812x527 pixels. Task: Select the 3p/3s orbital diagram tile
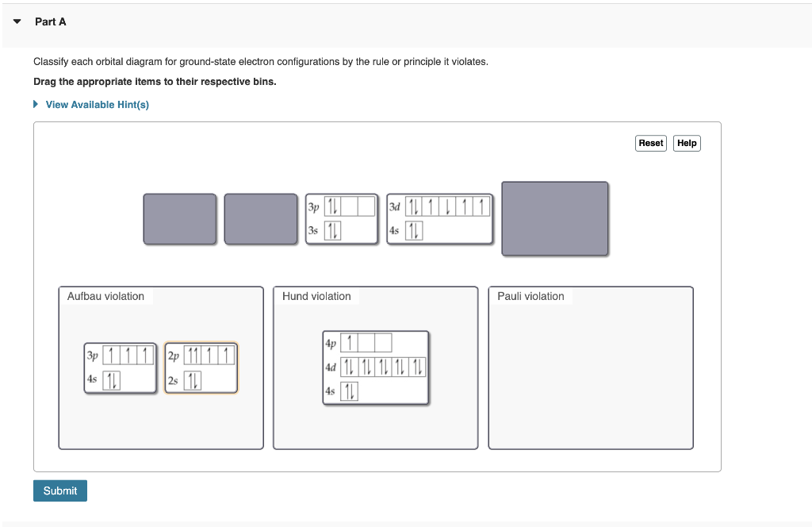coord(342,219)
